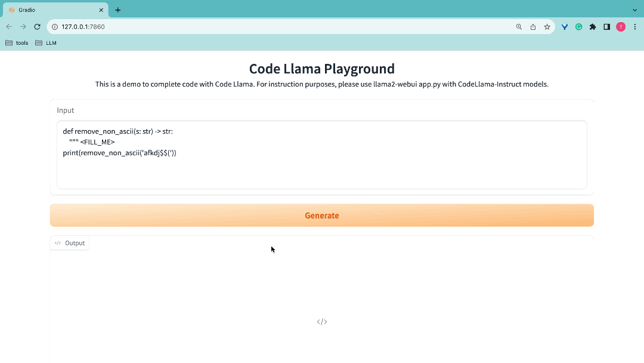Click the Generate button
This screenshot has width=644, height=363.
pyautogui.click(x=321, y=216)
